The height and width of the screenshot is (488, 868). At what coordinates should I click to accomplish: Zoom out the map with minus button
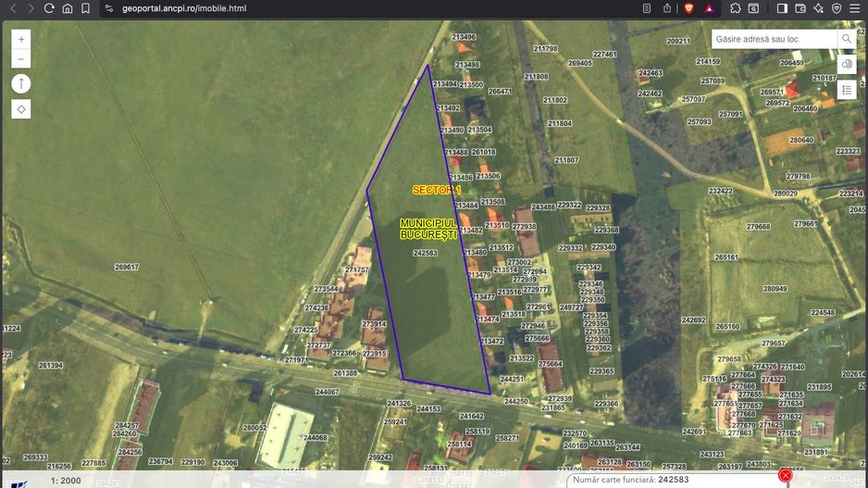point(21,58)
